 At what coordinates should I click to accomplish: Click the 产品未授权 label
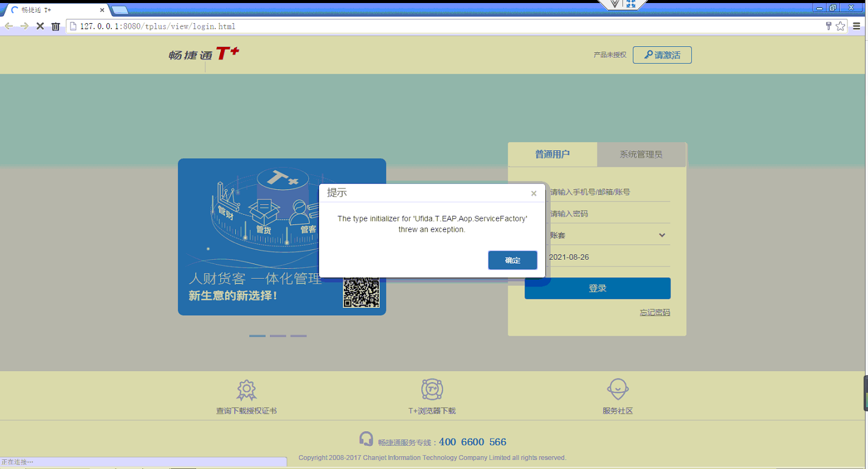610,55
